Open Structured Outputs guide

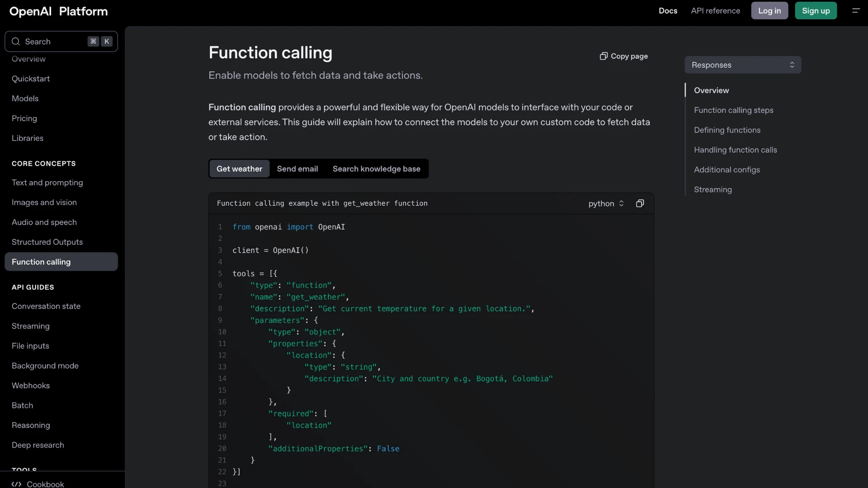(x=47, y=242)
